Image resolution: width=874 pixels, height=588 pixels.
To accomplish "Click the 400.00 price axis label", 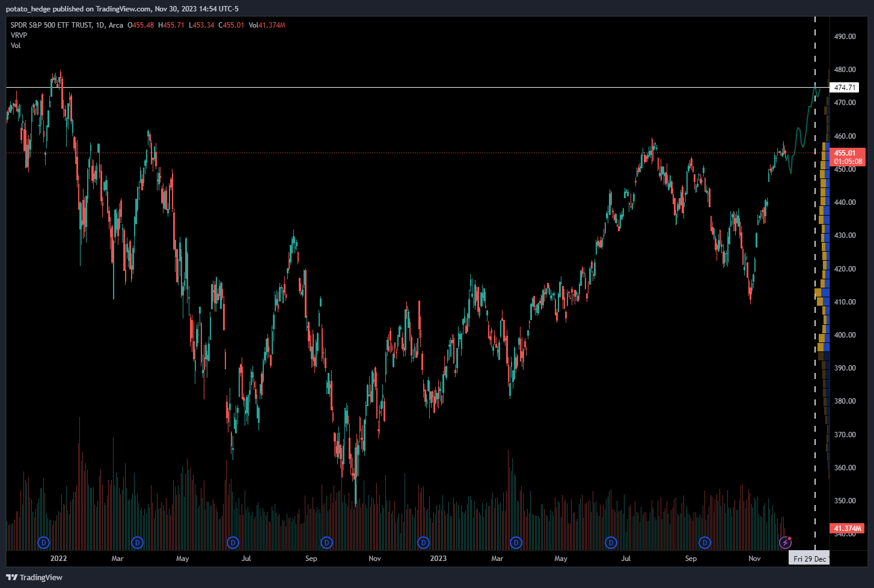I will (845, 335).
